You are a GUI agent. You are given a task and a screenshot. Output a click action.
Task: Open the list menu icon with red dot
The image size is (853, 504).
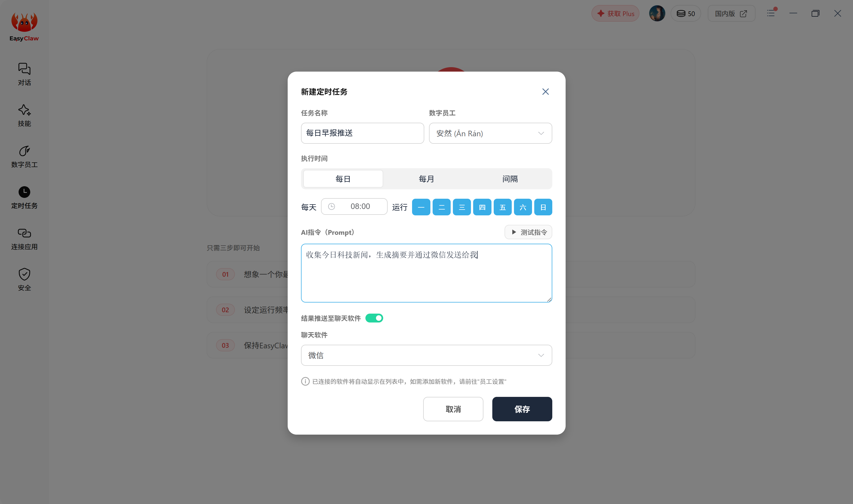(x=771, y=13)
